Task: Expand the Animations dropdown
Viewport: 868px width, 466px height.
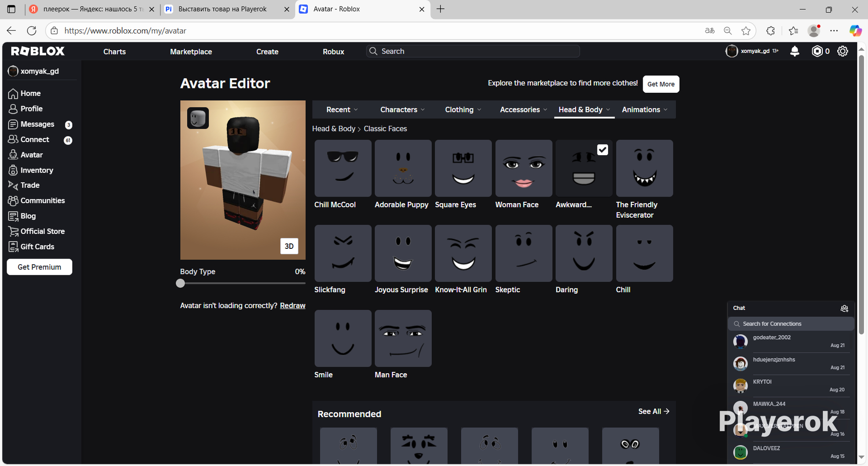Action: (x=645, y=110)
